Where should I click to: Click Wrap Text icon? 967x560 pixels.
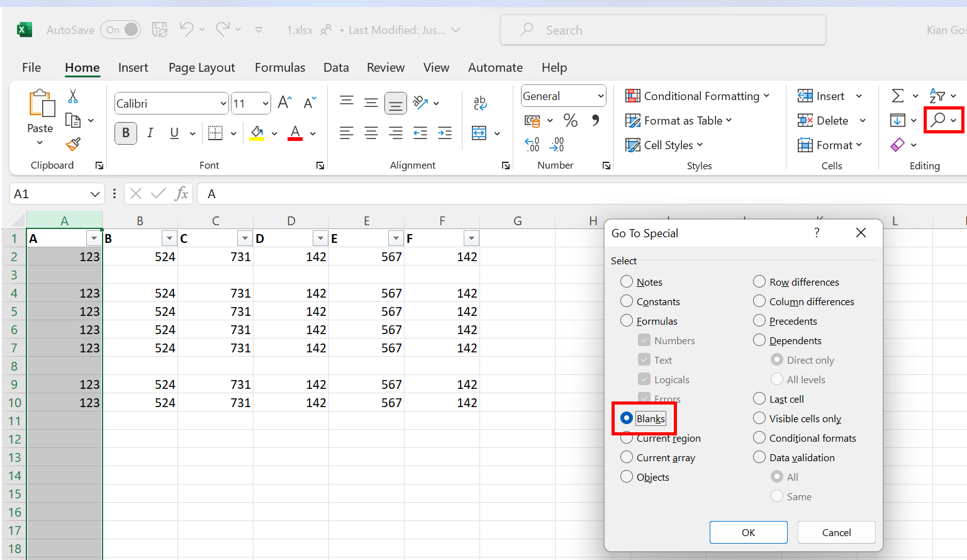point(480,103)
